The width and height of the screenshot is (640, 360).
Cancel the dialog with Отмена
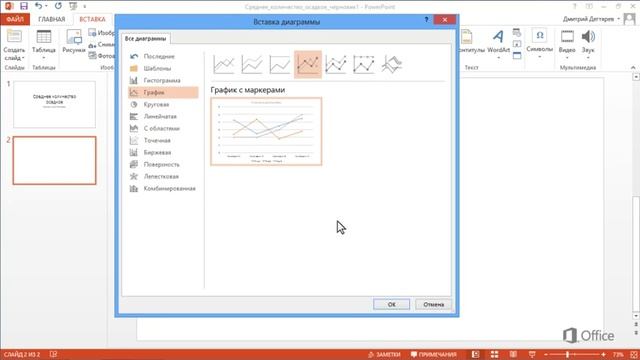433,304
